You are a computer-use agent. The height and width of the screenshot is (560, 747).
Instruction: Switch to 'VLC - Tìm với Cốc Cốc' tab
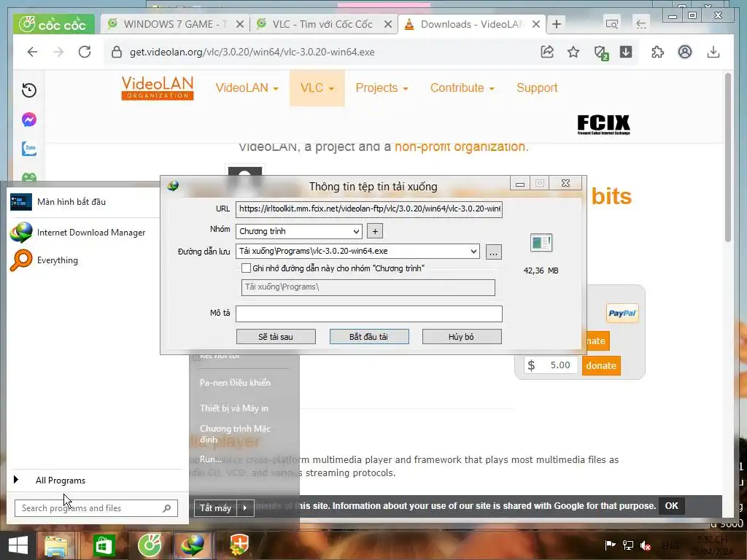[x=324, y=24]
